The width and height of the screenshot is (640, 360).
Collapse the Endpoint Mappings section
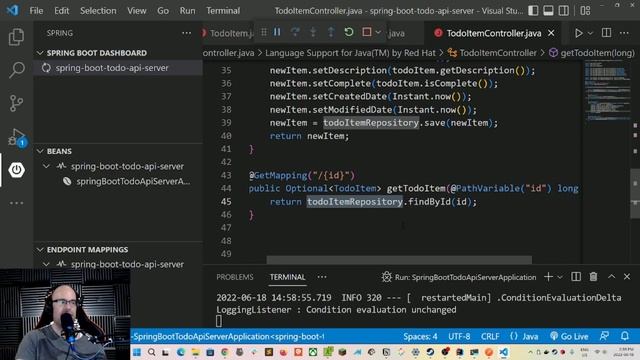pos(40,249)
